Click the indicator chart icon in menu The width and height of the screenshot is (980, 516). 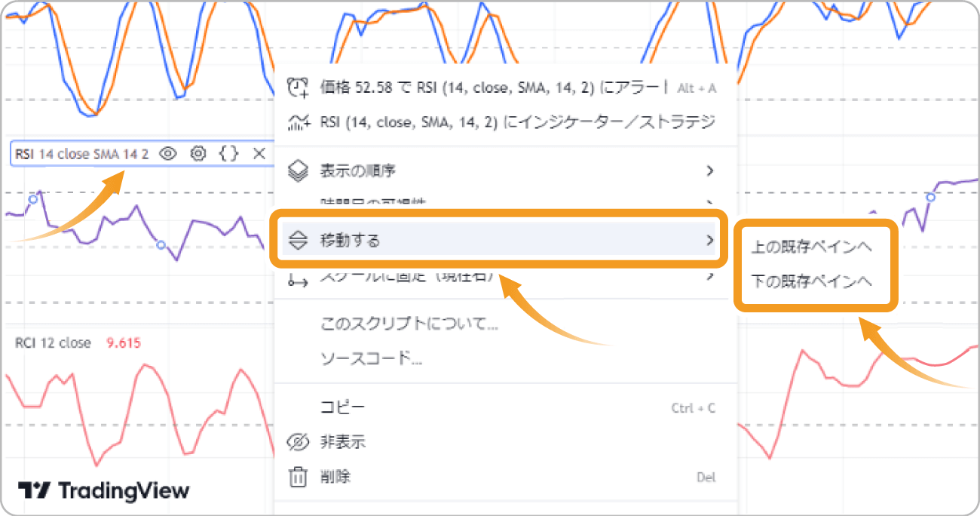click(299, 121)
